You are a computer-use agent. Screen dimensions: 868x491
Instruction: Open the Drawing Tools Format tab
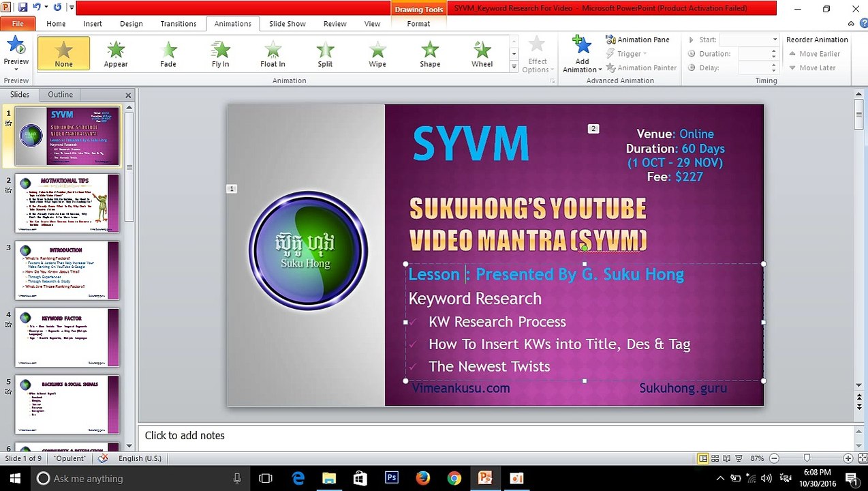(x=418, y=23)
